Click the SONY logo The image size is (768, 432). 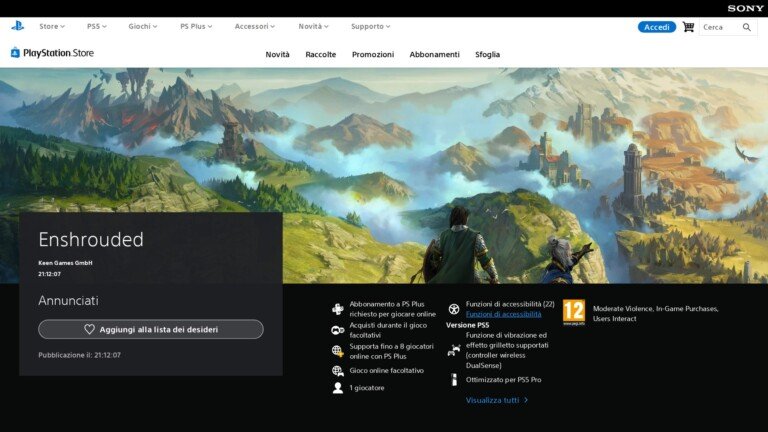[745, 8]
